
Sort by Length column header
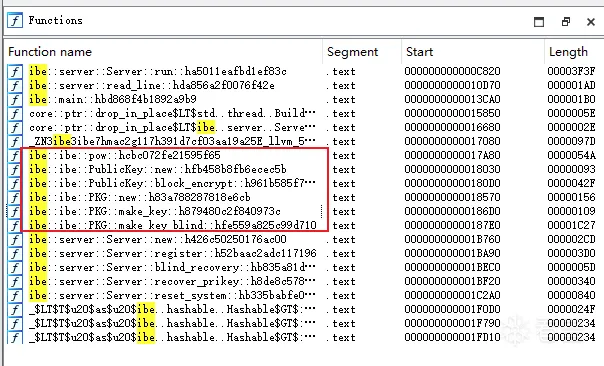tap(568, 52)
